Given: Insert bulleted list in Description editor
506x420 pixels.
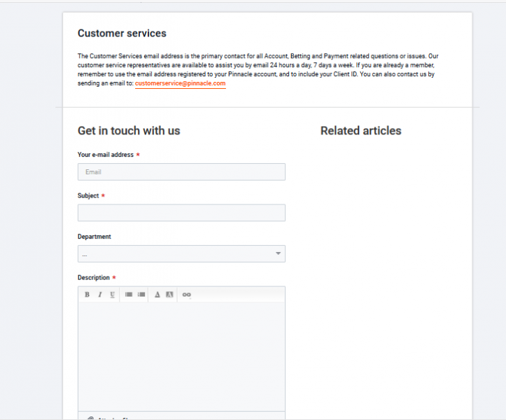Looking at the screenshot, I should tap(129, 295).
